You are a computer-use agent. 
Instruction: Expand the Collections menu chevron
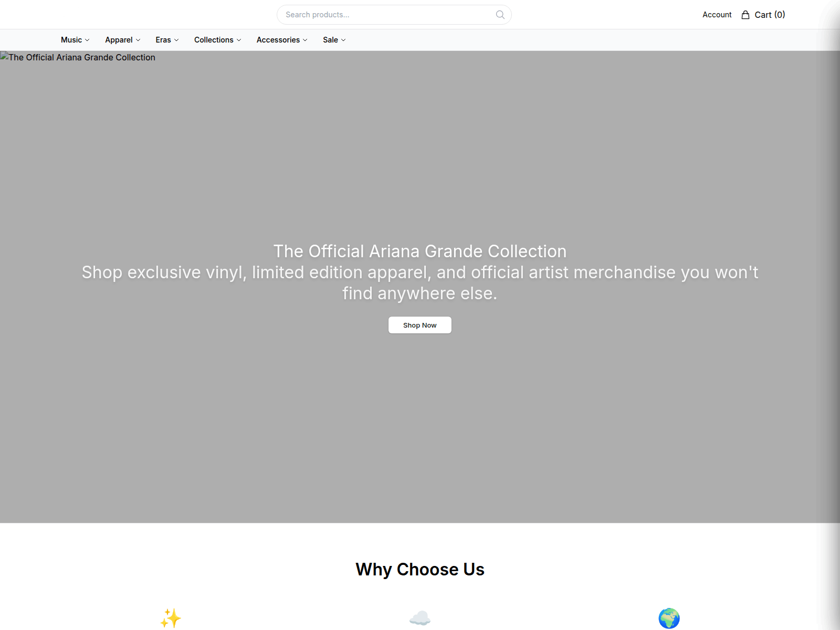click(239, 40)
